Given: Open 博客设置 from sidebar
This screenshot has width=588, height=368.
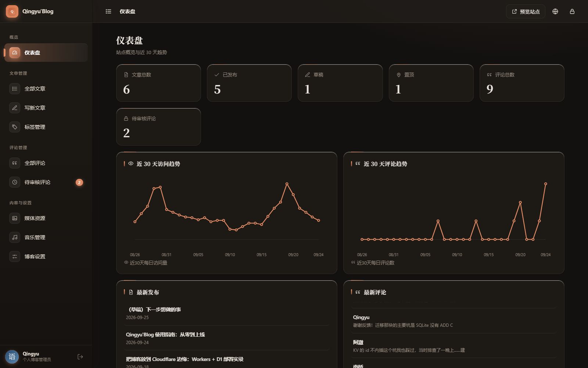Looking at the screenshot, I should (x=46, y=256).
